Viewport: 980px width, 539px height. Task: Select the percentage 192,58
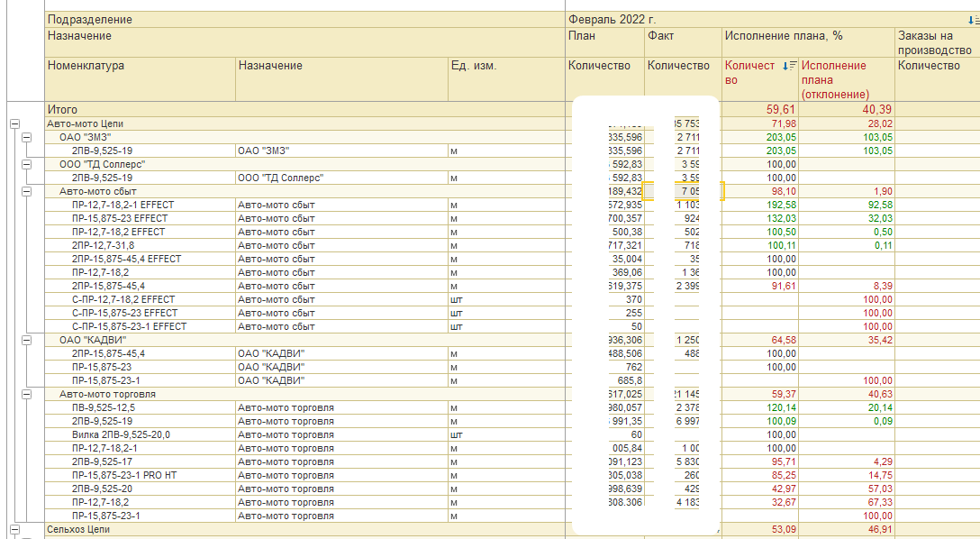[x=781, y=206]
